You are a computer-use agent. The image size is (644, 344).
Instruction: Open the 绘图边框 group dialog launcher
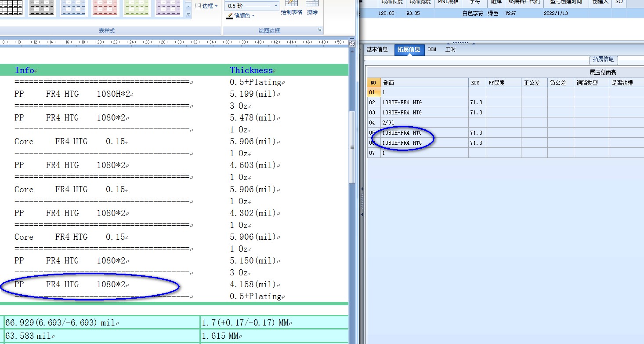[319, 30]
